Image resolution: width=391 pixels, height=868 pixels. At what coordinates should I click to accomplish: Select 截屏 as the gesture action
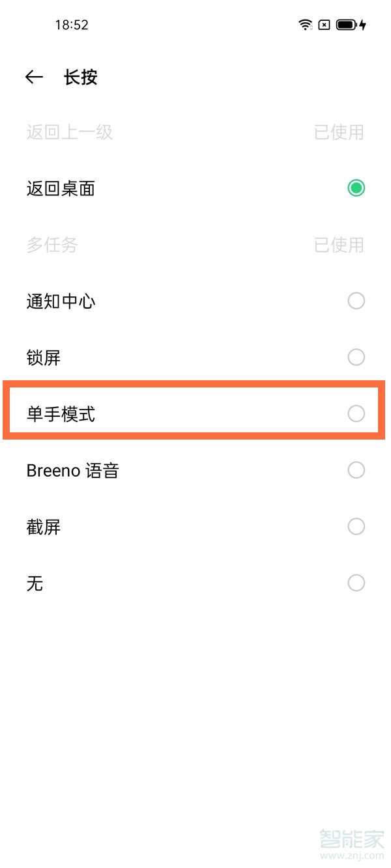click(x=356, y=526)
